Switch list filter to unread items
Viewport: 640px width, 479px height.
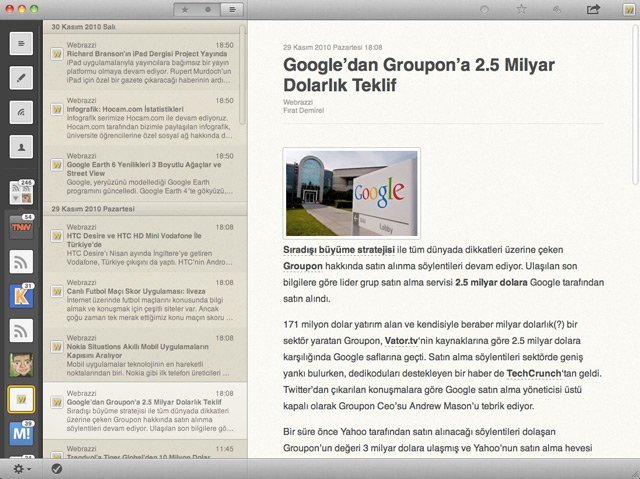pos(208,9)
